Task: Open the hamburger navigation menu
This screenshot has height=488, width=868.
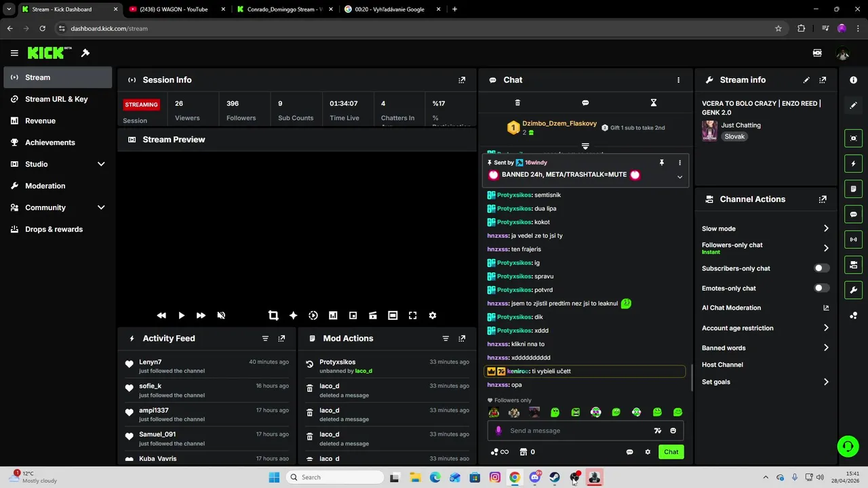Action: tap(14, 53)
